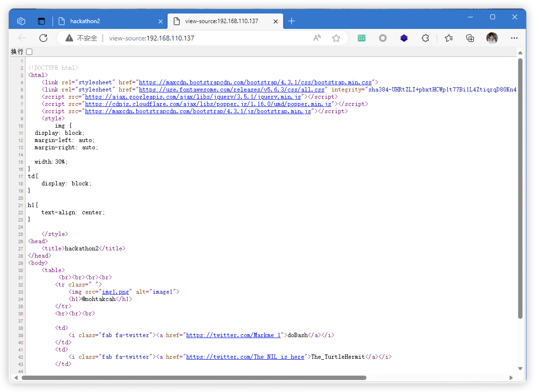Click the vertical scrollbar thumb

(x=520, y=188)
